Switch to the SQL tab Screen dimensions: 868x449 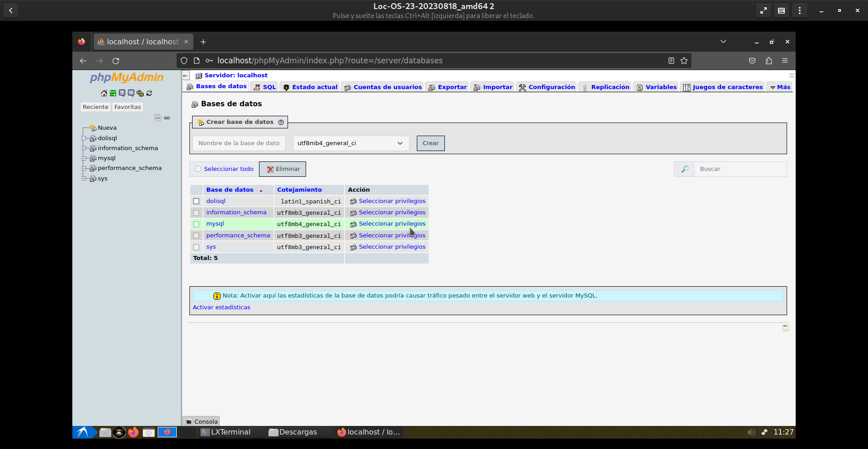(x=265, y=87)
